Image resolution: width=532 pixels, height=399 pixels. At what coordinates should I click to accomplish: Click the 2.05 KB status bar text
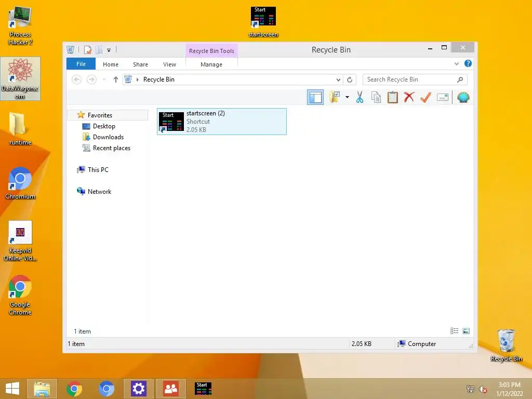pyautogui.click(x=362, y=344)
